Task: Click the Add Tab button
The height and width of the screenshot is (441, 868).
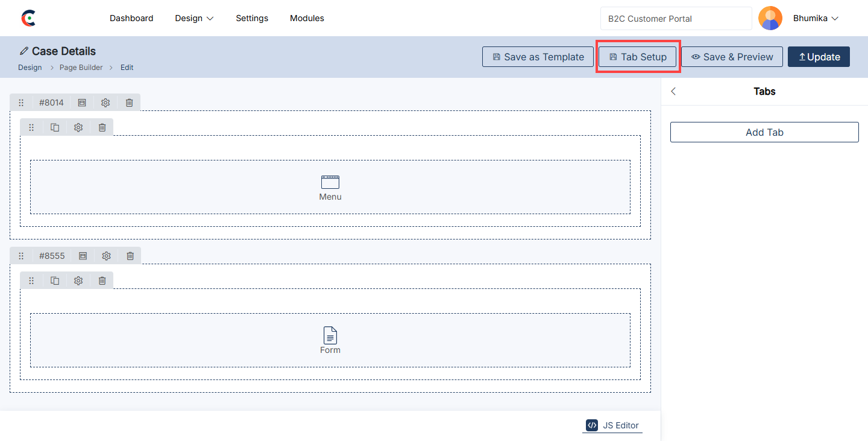Action: pyautogui.click(x=764, y=132)
